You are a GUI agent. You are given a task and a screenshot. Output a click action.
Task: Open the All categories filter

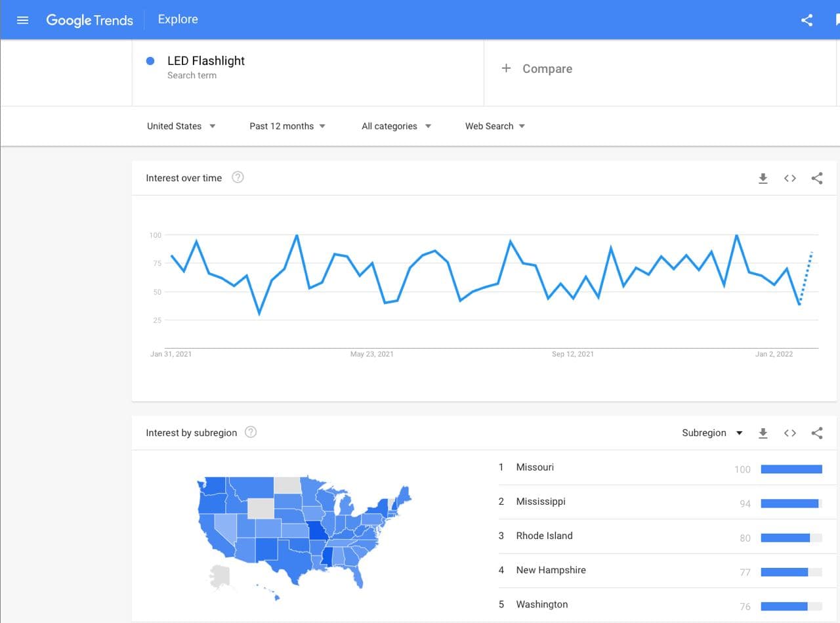click(395, 126)
